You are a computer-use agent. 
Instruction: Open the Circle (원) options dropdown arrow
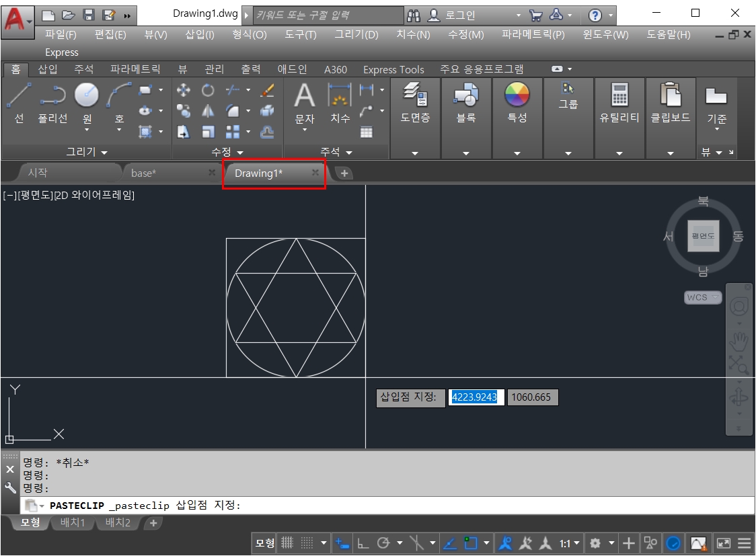tap(87, 129)
